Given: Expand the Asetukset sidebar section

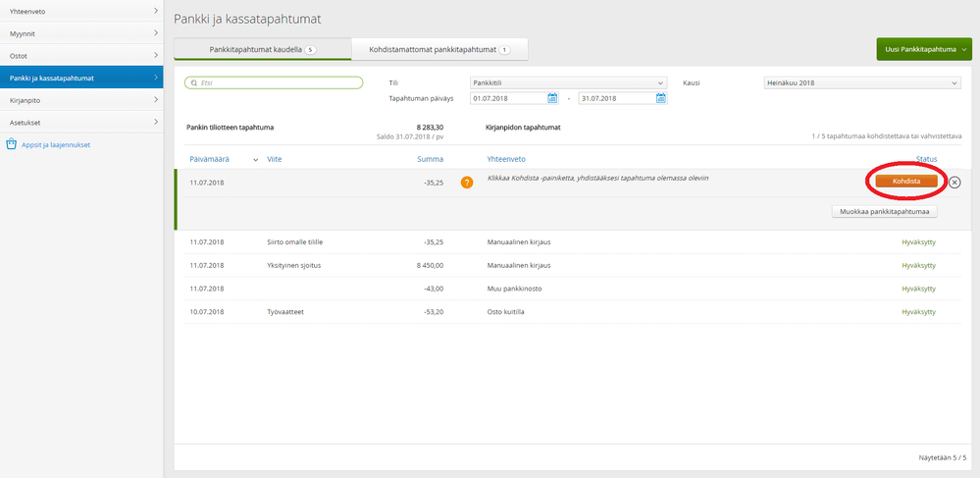Looking at the screenshot, I should point(81,122).
